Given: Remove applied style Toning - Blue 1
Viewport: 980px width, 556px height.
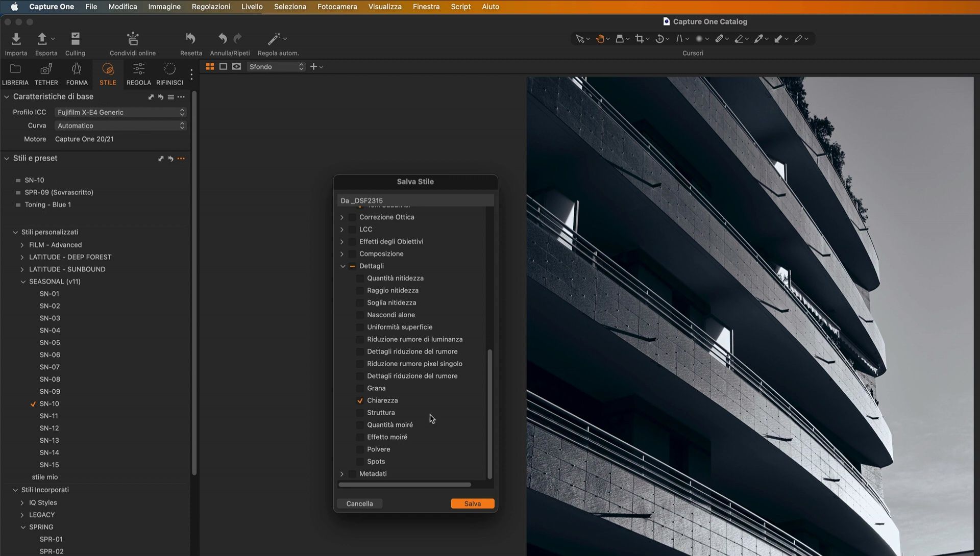Looking at the screenshot, I should pos(18,205).
